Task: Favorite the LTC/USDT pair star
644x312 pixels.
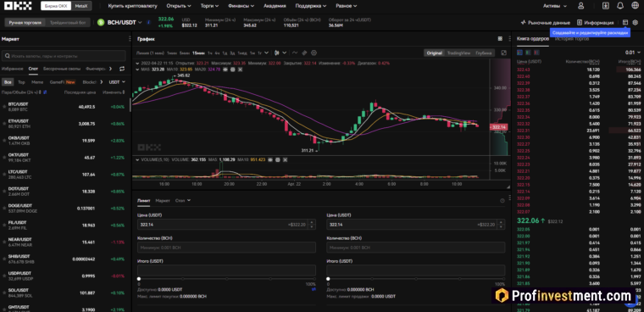Action: [x=4, y=175]
